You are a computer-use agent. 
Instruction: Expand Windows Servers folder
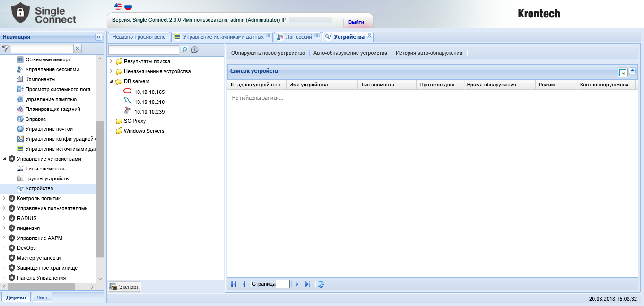[x=111, y=131]
